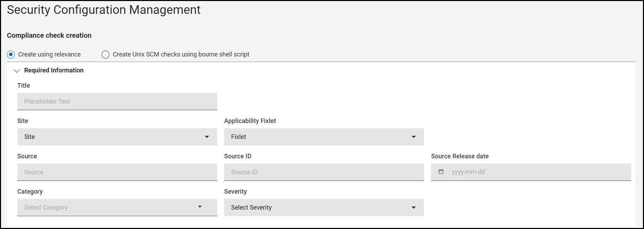Click the "Source Release date" field label

[460, 156]
